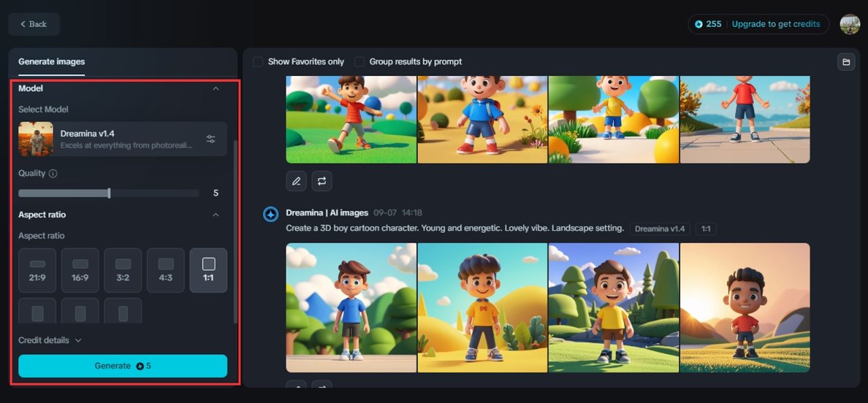Image resolution: width=868 pixels, height=403 pixels.
Task: Click the Dreamina v1.4 model thumbnail
Action: pyautogui.click(x=36, y=139)
